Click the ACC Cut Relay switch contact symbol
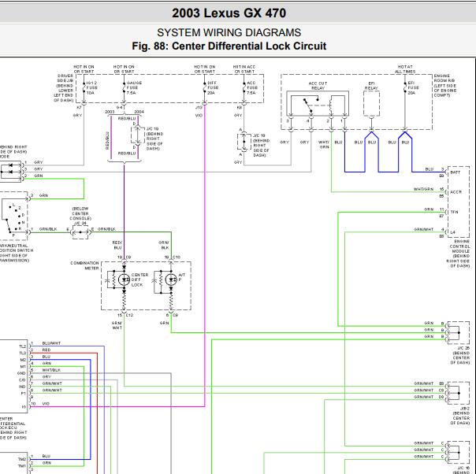 click(x=311, y=105)
